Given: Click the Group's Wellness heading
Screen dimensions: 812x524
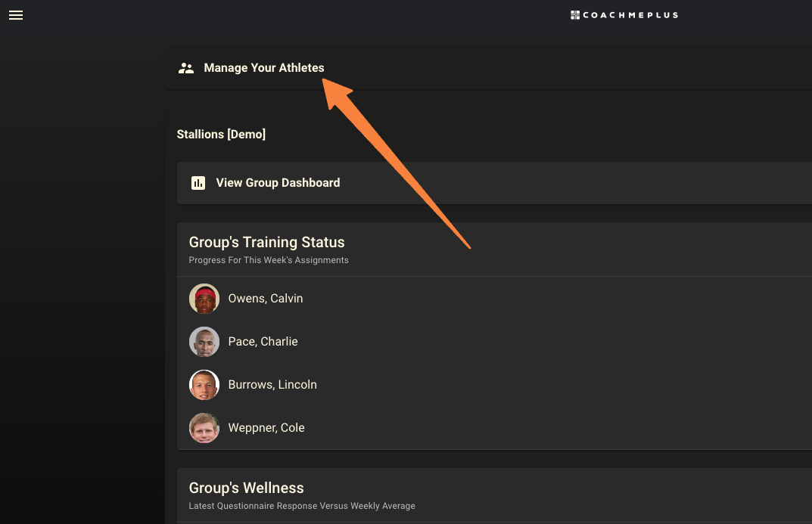Looking at the screenshot, I should pyautogui.click(x=247, y=488).
